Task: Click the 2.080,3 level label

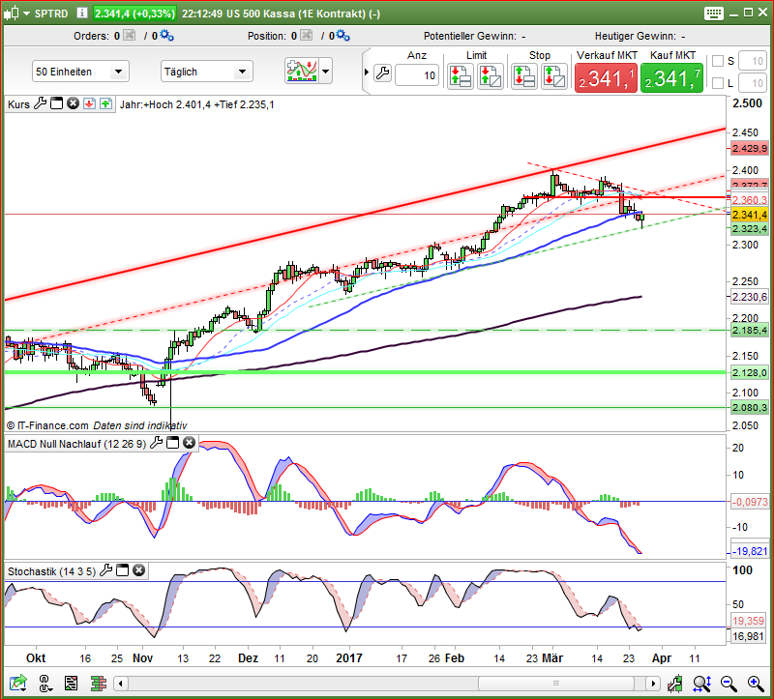Action: 750,407
